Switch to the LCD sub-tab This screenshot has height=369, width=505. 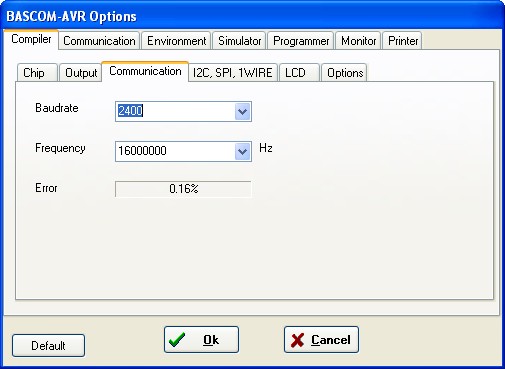299,73
